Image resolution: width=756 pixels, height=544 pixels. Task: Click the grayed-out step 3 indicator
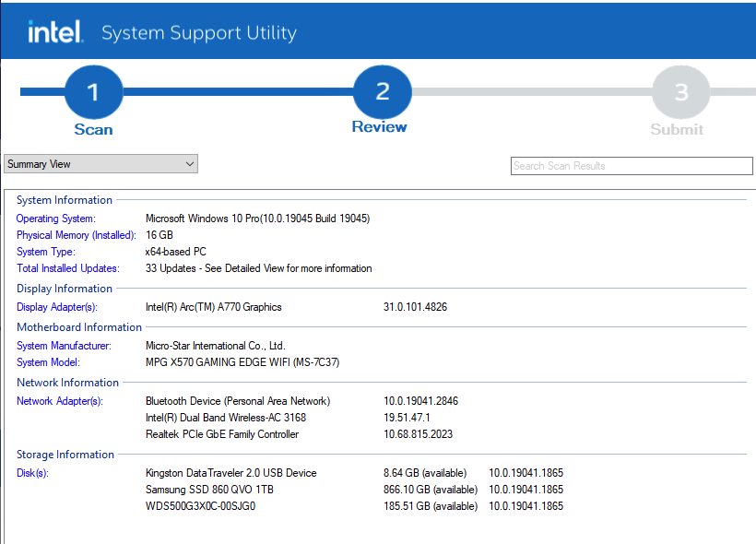[678, 91]
